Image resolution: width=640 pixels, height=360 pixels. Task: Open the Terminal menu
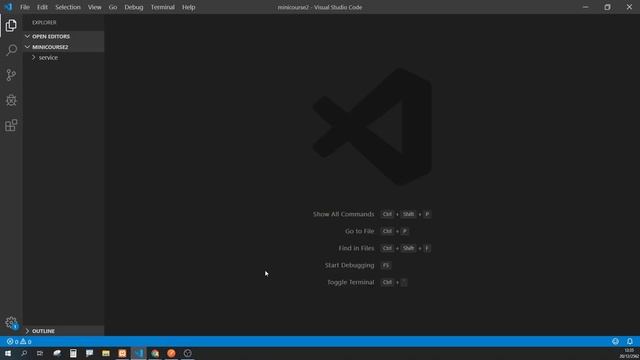coord(162,7)
